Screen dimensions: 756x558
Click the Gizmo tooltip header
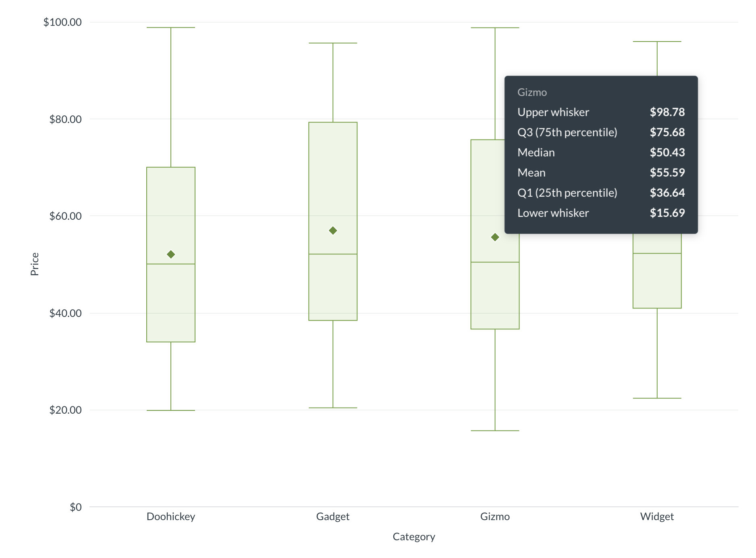532,92
